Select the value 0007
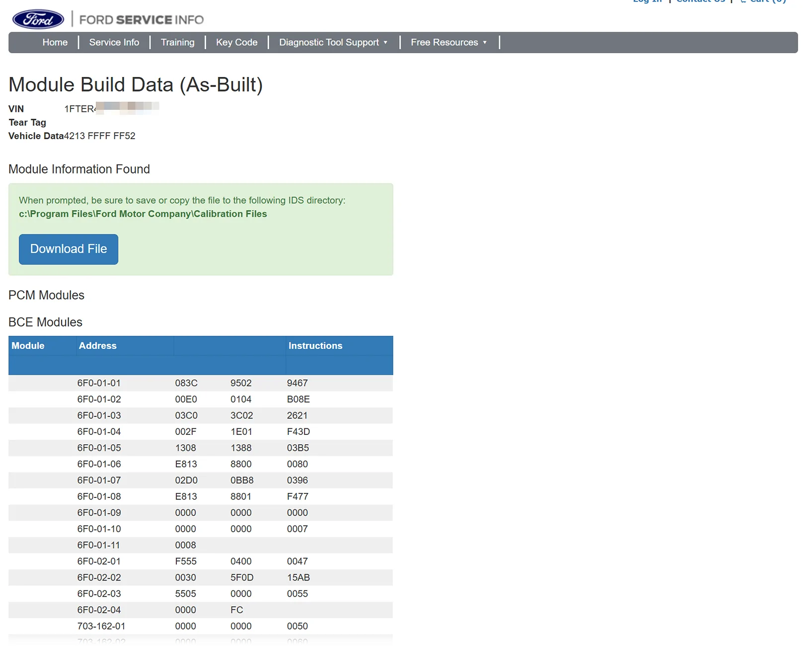812x646 pixels. click(297, 529)
